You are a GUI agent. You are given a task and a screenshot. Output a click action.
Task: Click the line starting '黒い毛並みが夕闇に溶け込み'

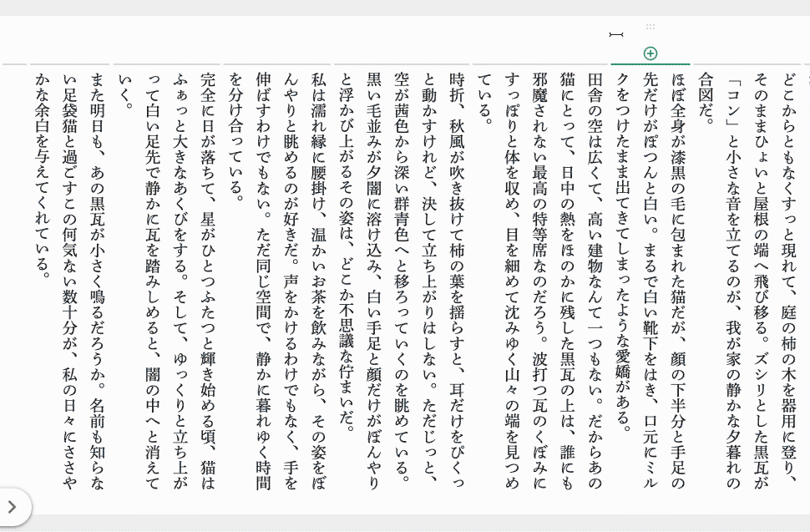coord(374,281)
